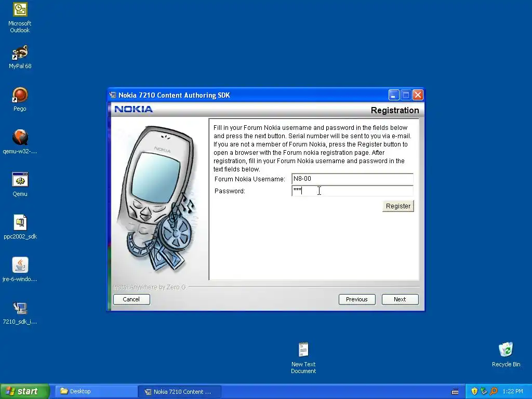Click the security shield tray icon
532x399 pixels.
[x=474, y=391]
